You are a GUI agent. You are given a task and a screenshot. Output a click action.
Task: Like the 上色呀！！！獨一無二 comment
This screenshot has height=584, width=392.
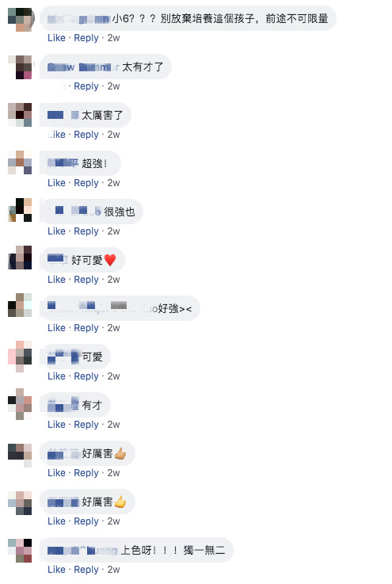pos(56,570)
